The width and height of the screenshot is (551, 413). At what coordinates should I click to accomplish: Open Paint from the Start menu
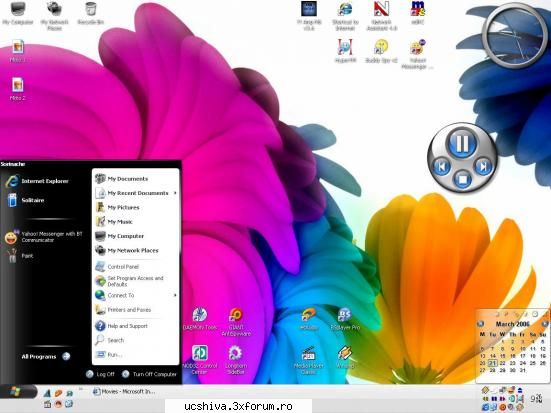pos(21,256)
